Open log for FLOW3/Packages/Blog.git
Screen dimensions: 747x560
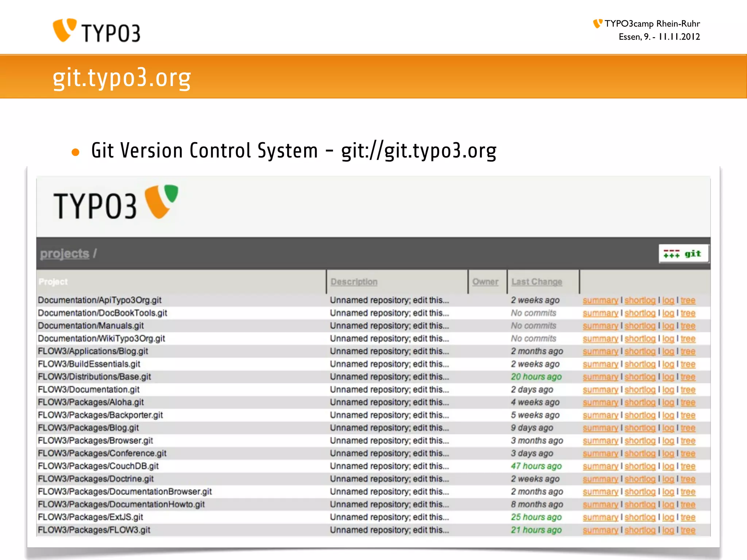(x=668, y=428)
